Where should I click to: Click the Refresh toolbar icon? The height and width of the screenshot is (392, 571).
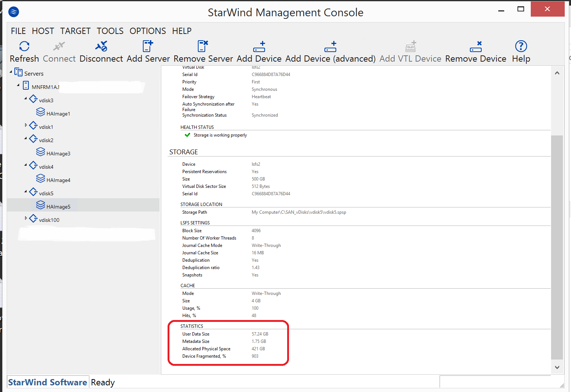click(24, 46)
